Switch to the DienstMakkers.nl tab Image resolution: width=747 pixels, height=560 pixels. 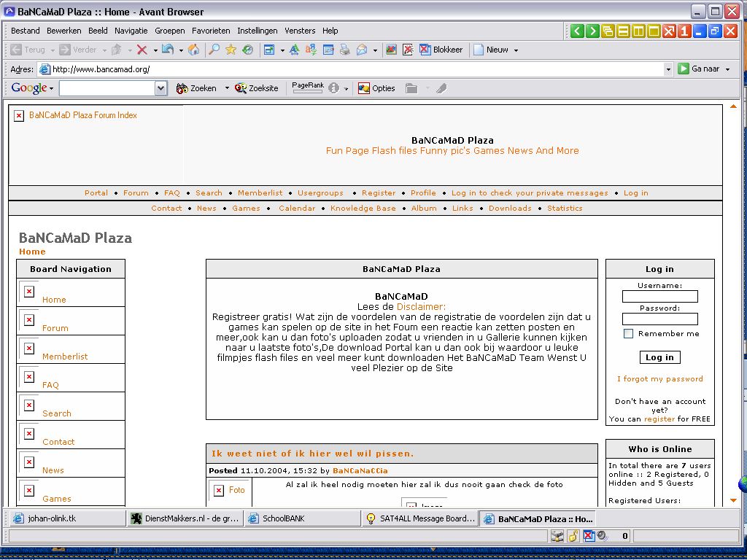[x=185, y=518]
